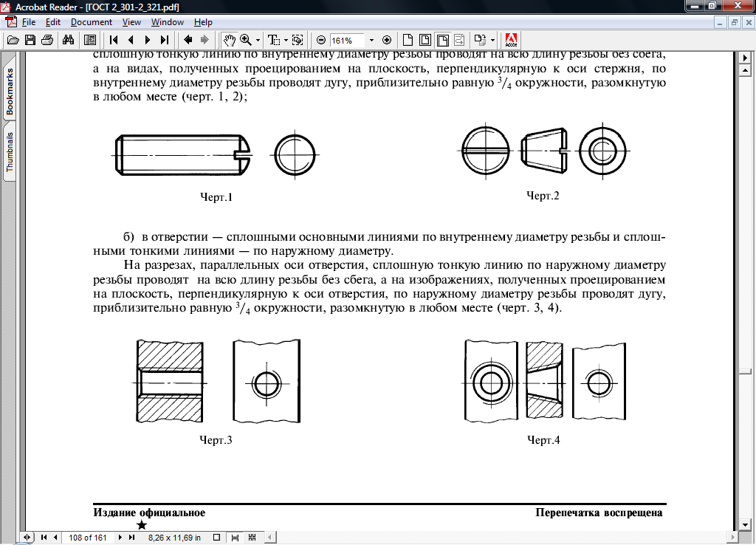Close the inner document window
Viewport: 756px width, 545px height.
click(749, 22)
